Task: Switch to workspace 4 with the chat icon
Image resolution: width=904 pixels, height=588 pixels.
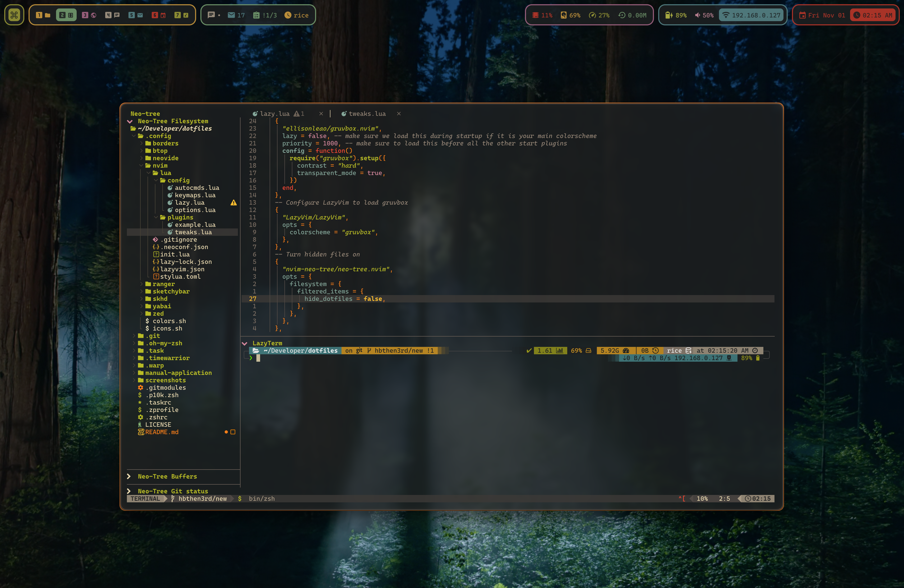Action: pyautogui.click(x=112, y=15)
